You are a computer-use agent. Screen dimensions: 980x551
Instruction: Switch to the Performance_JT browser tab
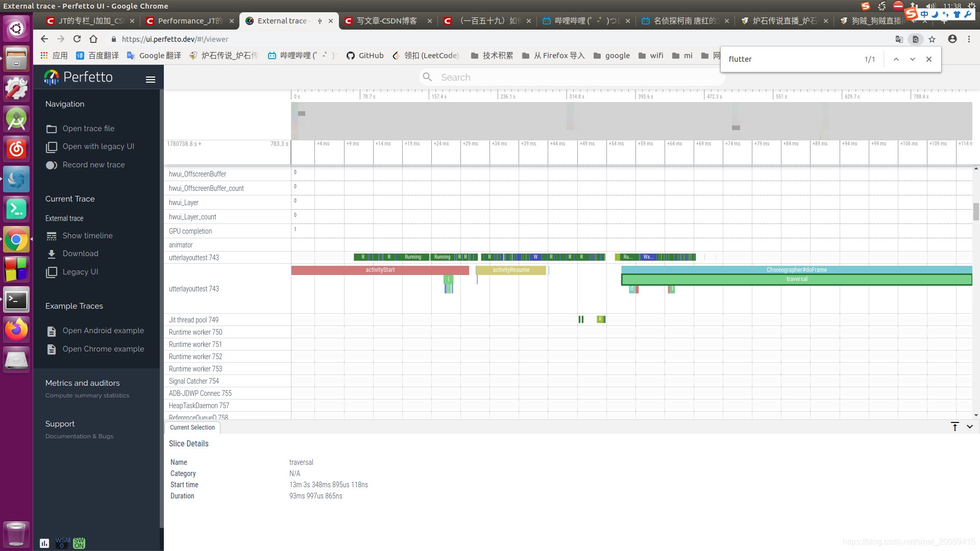tap(189, 21)
